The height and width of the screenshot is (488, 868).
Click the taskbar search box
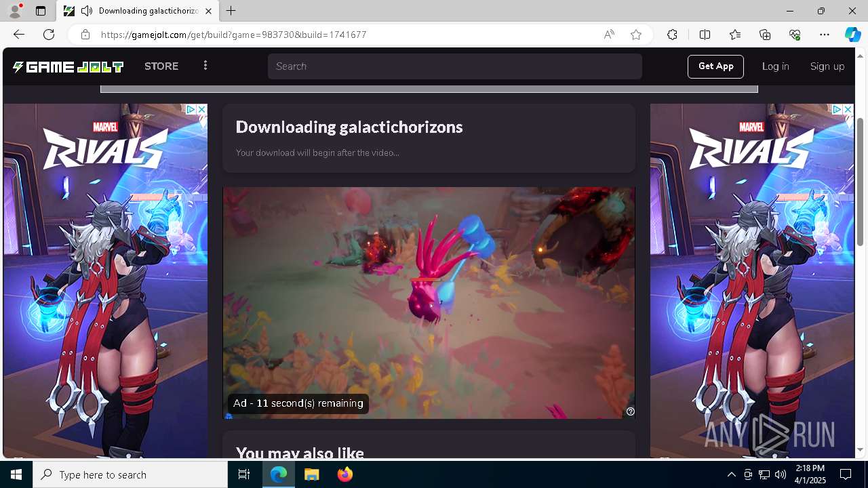(130, 474)
